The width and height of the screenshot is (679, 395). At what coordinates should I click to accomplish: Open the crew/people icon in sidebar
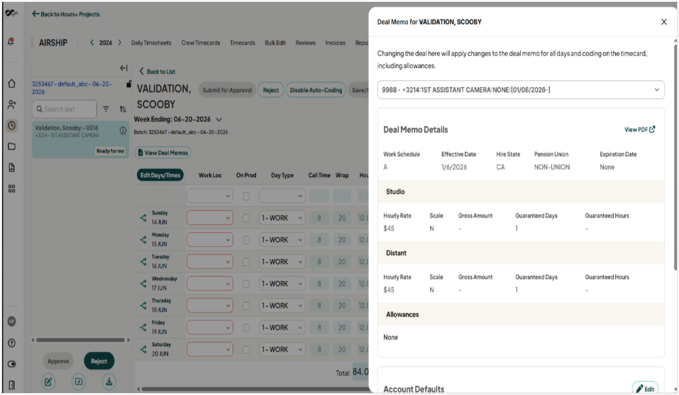coord(12,104)
